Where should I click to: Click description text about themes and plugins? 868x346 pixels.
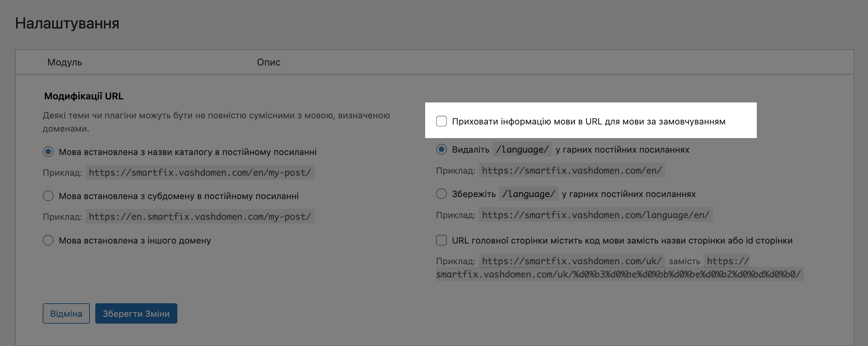(x=216, y=122)
